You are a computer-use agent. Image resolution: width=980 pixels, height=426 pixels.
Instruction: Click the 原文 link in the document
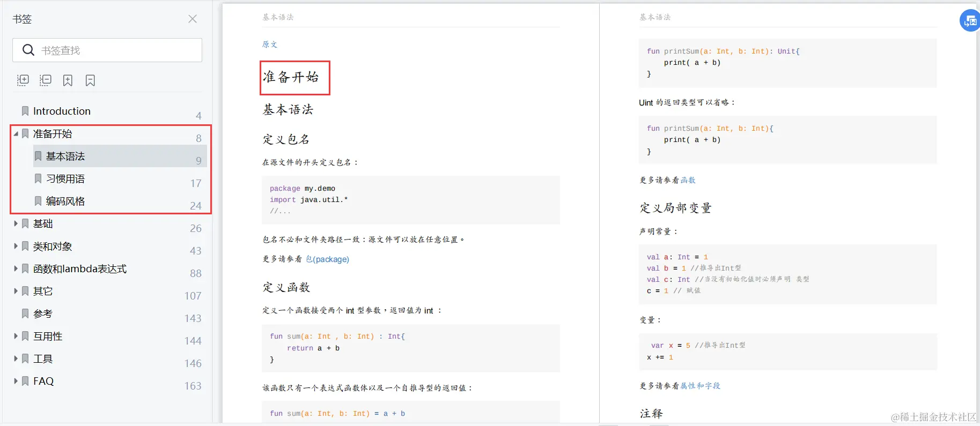click(270, 44)
